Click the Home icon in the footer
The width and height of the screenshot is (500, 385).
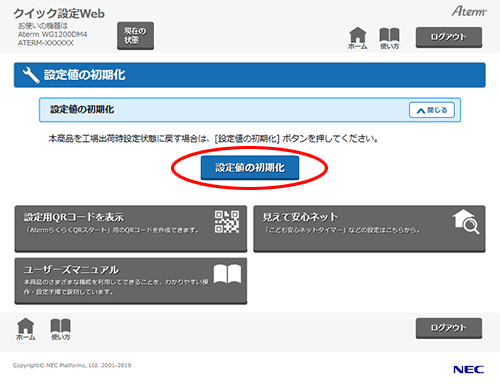coord(26,329)
